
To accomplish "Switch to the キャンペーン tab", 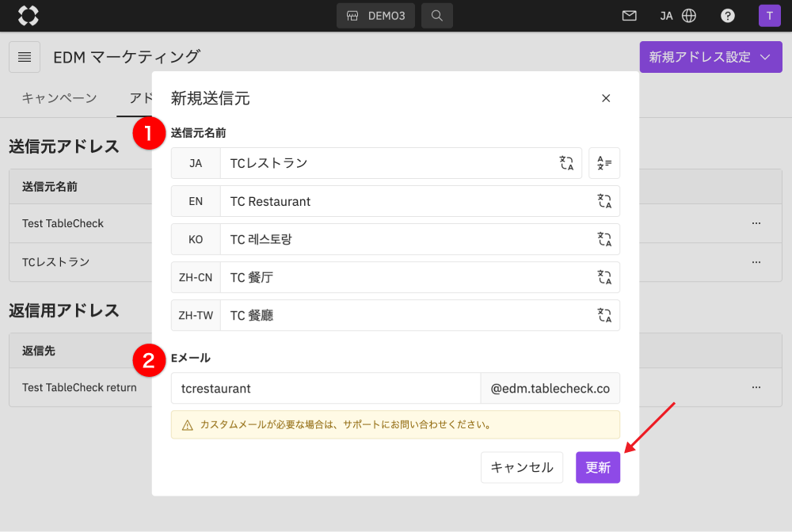I will point(59,98).
